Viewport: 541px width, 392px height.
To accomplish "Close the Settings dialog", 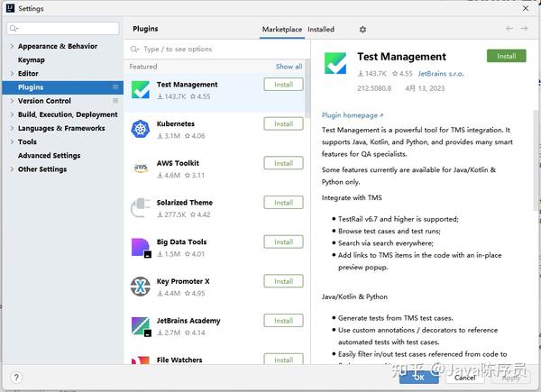I will tap(526, 8).
